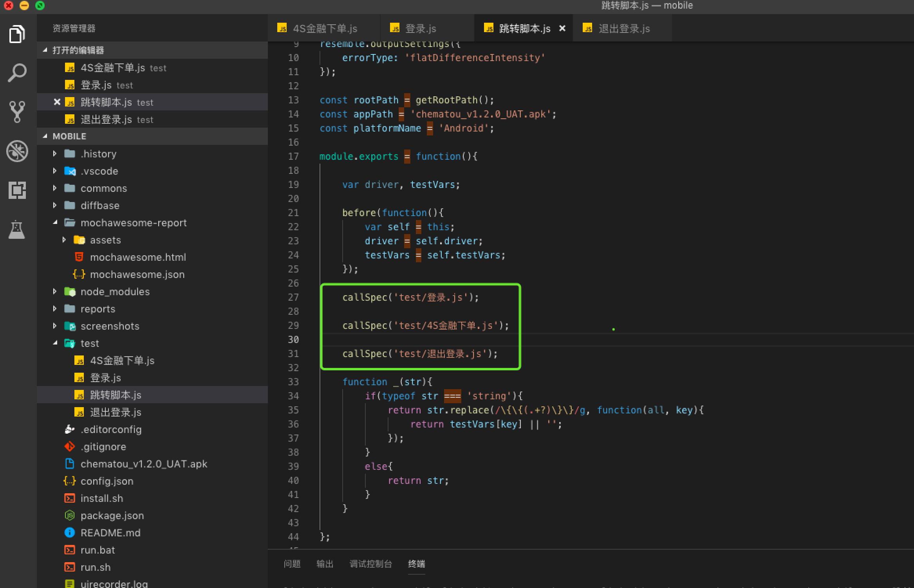Viewport: 914px width, 588px height.
Task: Open the .editorconfig file
Action: coord(152,429)
